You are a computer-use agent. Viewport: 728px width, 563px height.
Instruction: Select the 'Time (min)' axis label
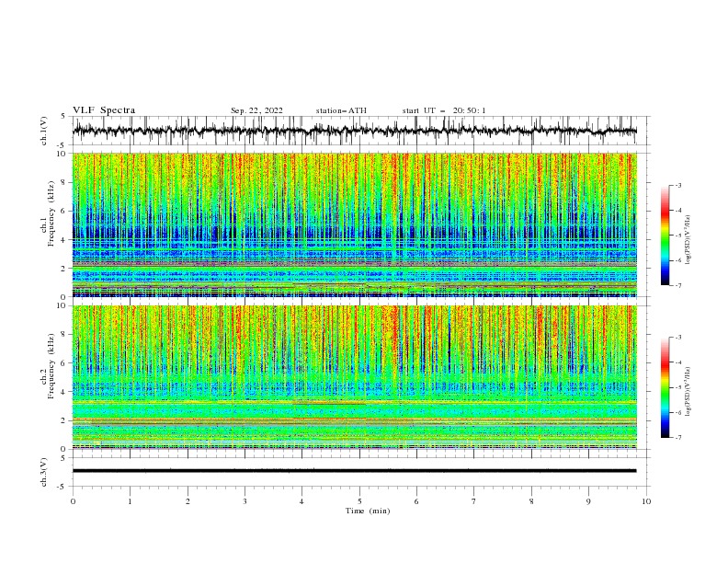(368, 511)
